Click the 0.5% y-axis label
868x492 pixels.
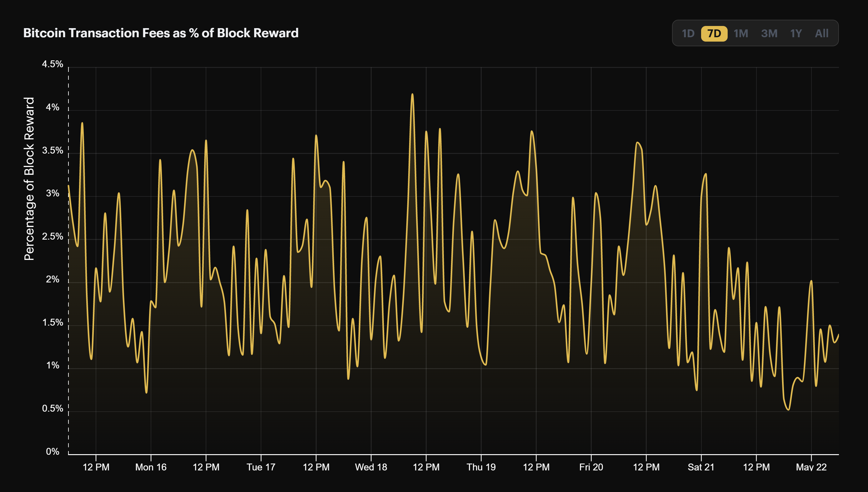52,408
